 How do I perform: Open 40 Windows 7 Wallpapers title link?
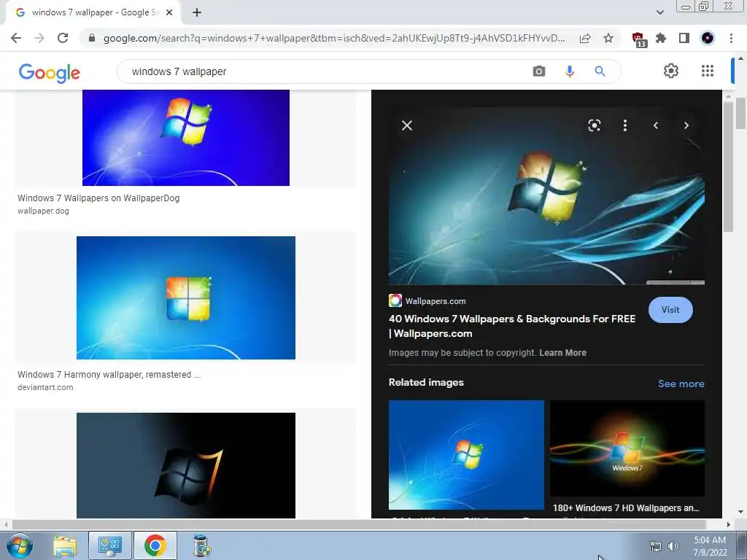pyautogui.click(x=512, y=326)
